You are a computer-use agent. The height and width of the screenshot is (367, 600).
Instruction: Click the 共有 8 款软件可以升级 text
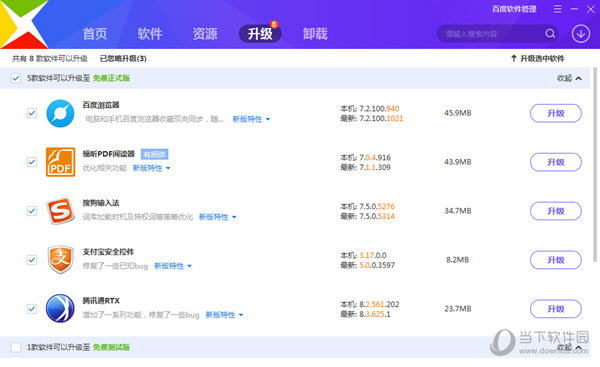click(50, 59)
